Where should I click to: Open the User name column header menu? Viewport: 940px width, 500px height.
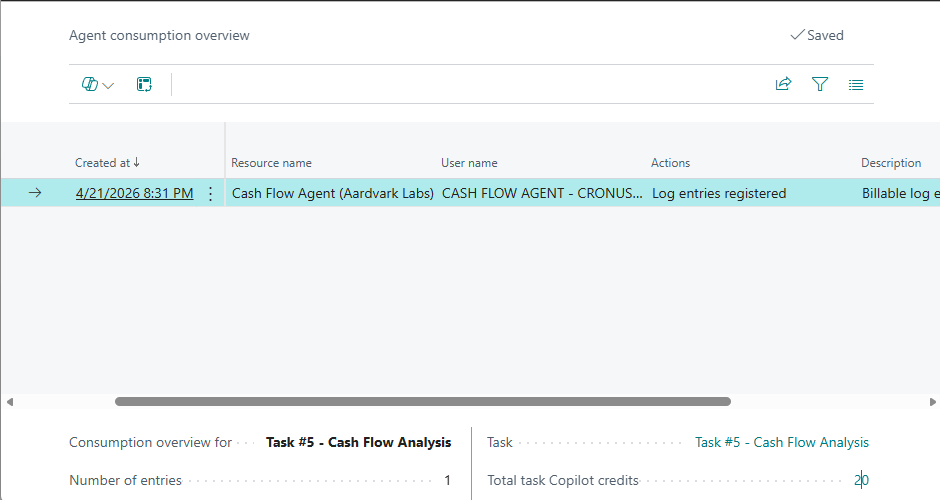click(469, 163)
